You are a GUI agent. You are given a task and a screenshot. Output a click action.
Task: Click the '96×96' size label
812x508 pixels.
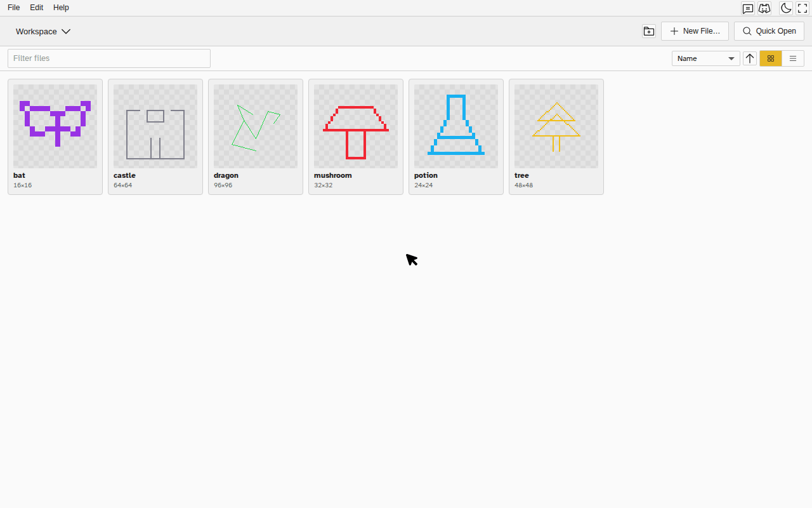[223, 185]
